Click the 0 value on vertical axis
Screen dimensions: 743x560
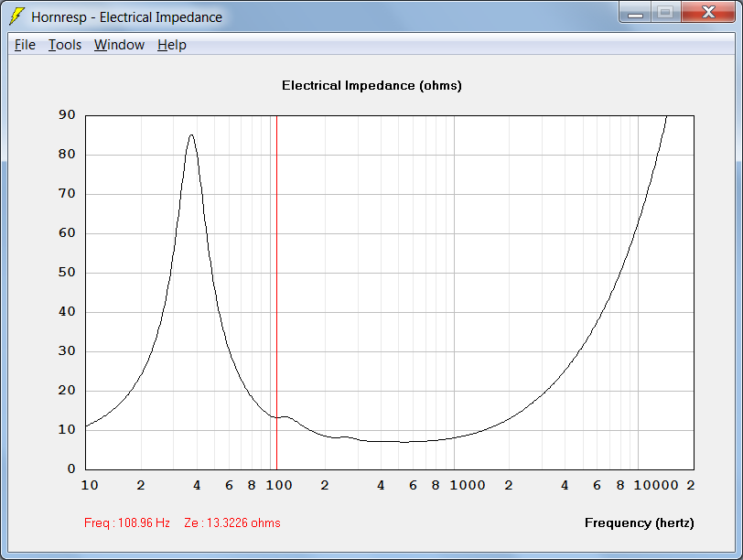coord(71,468)
